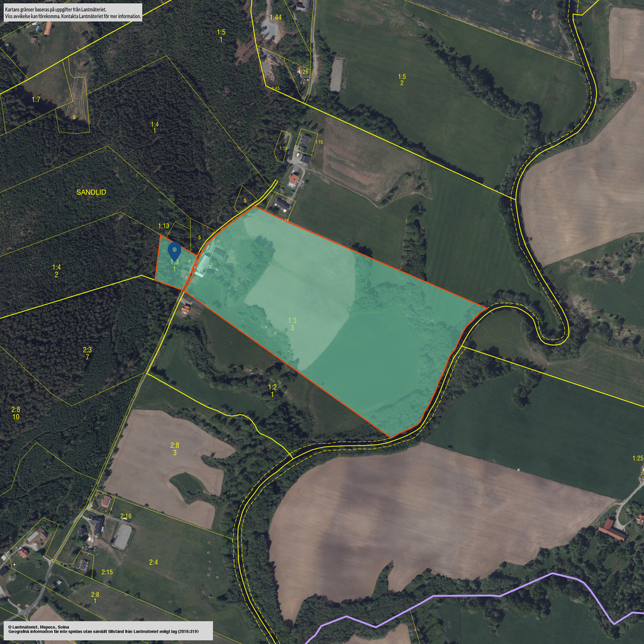The image size is (644, 644).
Task: Click the blue location pin marker
Action: (175, 252)
